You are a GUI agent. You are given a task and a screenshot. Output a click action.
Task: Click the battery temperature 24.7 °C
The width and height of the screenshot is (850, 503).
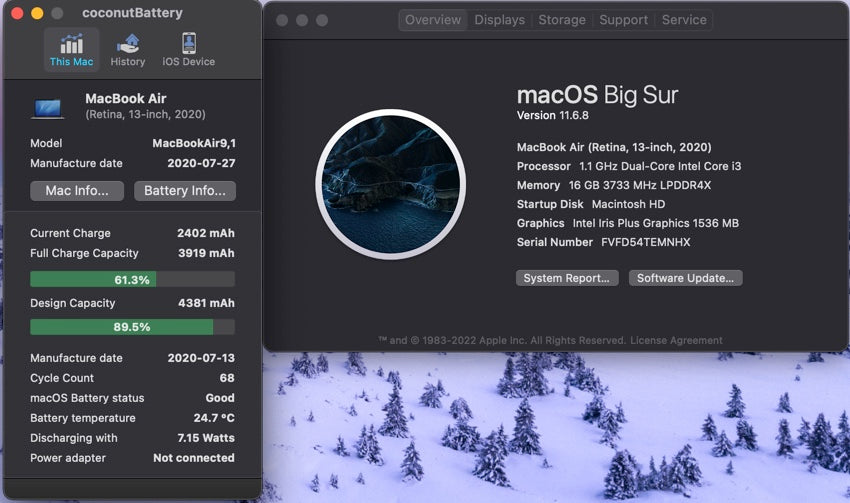(x=214, y=418)
